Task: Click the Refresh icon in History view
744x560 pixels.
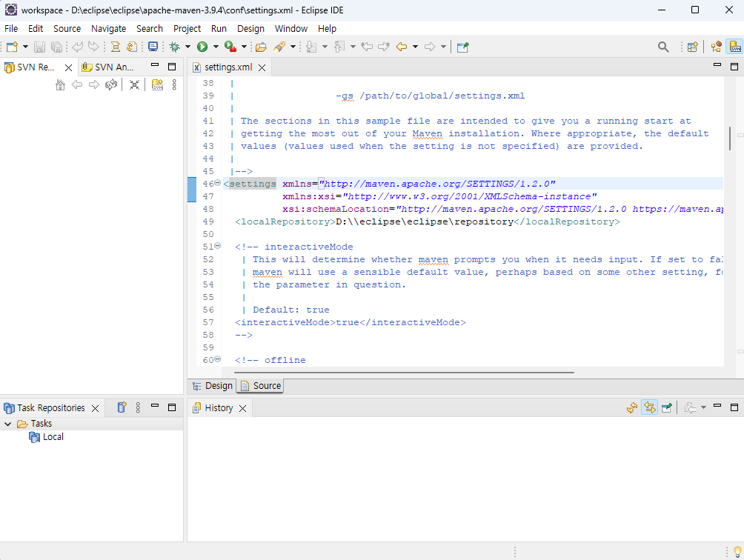Action: click(x=631, y=408)
